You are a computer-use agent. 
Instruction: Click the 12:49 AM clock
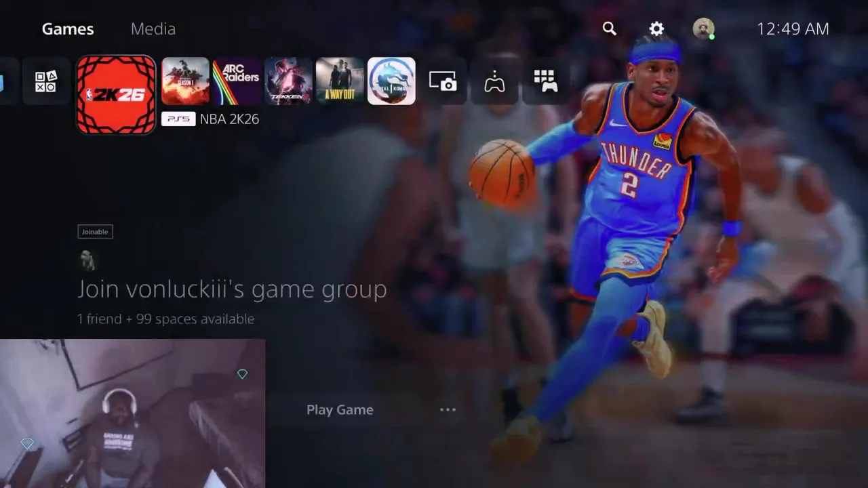pos(793,29)
